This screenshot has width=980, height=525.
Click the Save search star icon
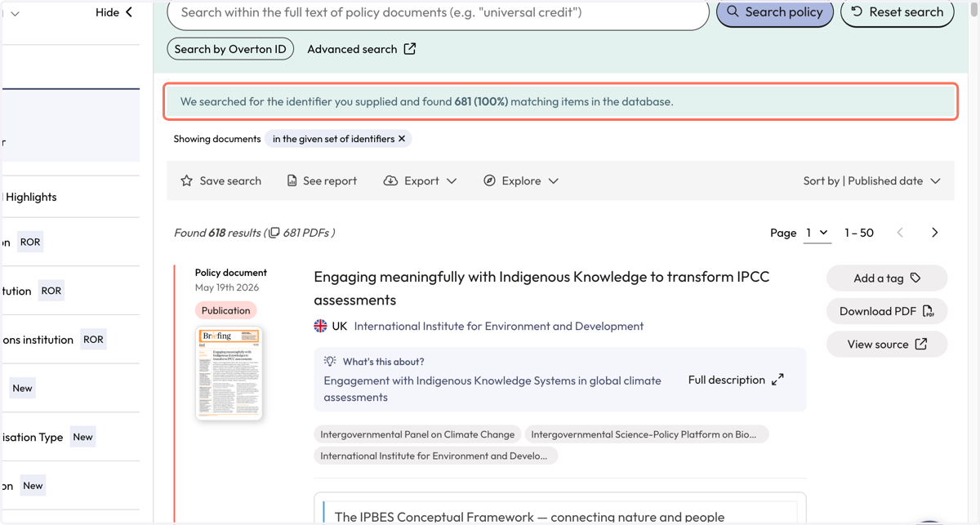click(x=186, y=180)
